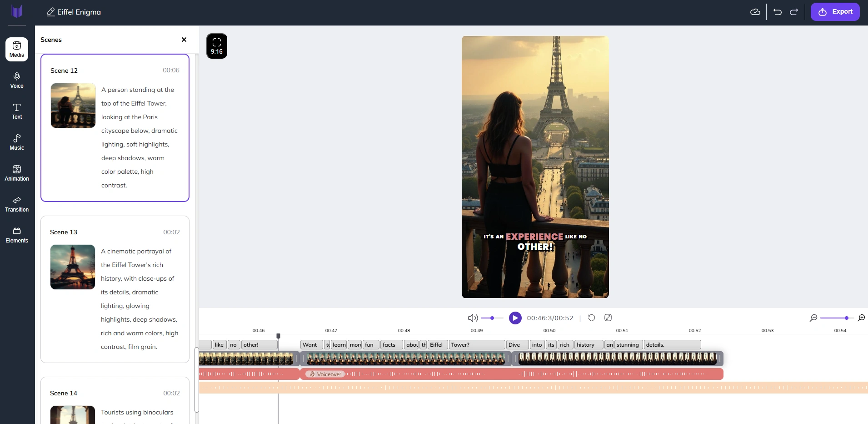Select the Scene 12 video clip on timeline

(x=249, y=359)
